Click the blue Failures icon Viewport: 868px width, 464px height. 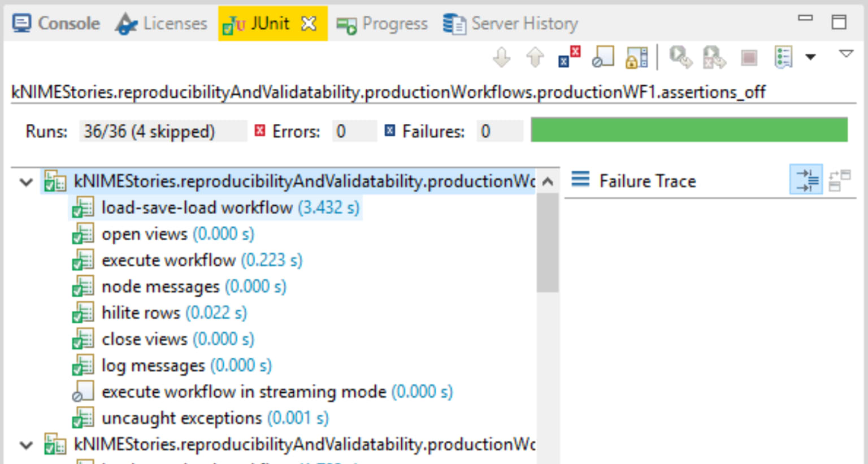coord(390,131)
